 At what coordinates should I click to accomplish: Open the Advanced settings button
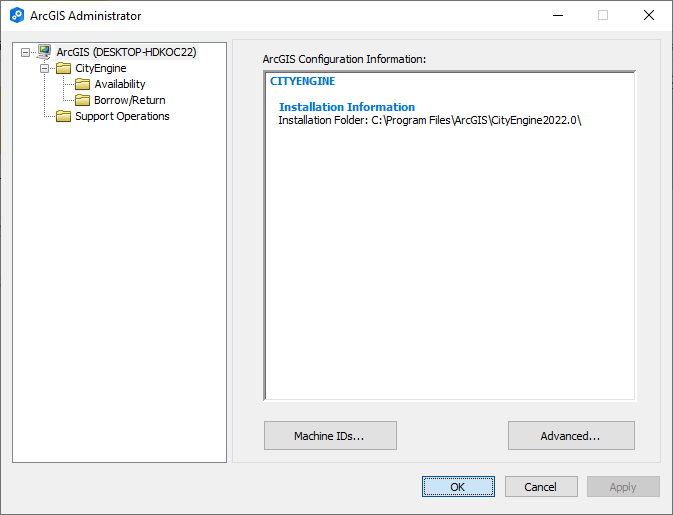pos(571,436)
